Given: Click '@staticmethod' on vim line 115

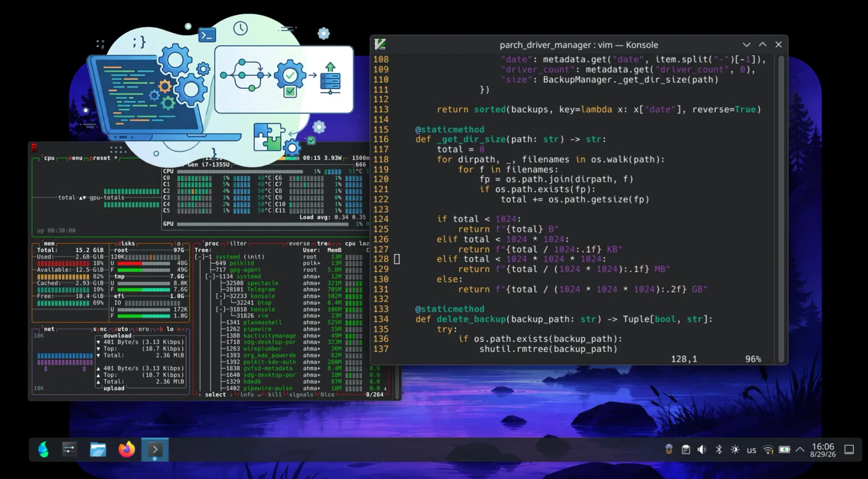Looking at the screenshot, I should click(x=450, y=129).
